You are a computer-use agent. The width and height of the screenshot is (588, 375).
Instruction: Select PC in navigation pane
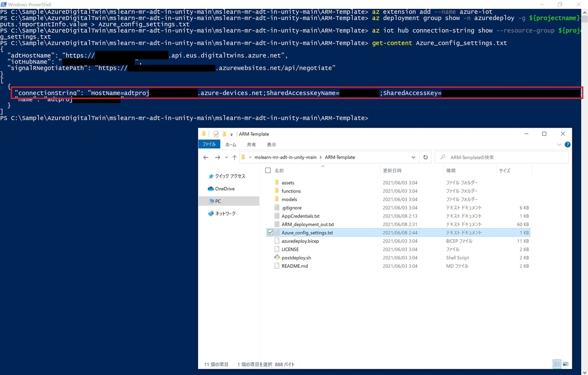point(229,201)
